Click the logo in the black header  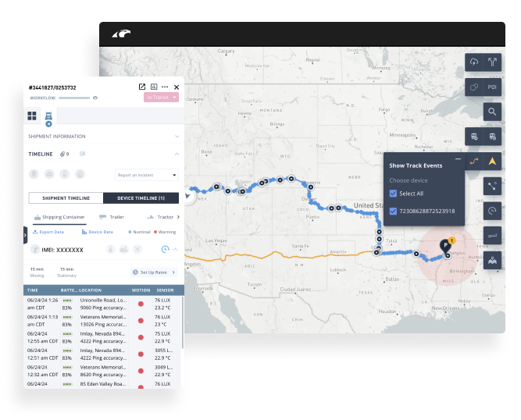[x=121, y=34]
